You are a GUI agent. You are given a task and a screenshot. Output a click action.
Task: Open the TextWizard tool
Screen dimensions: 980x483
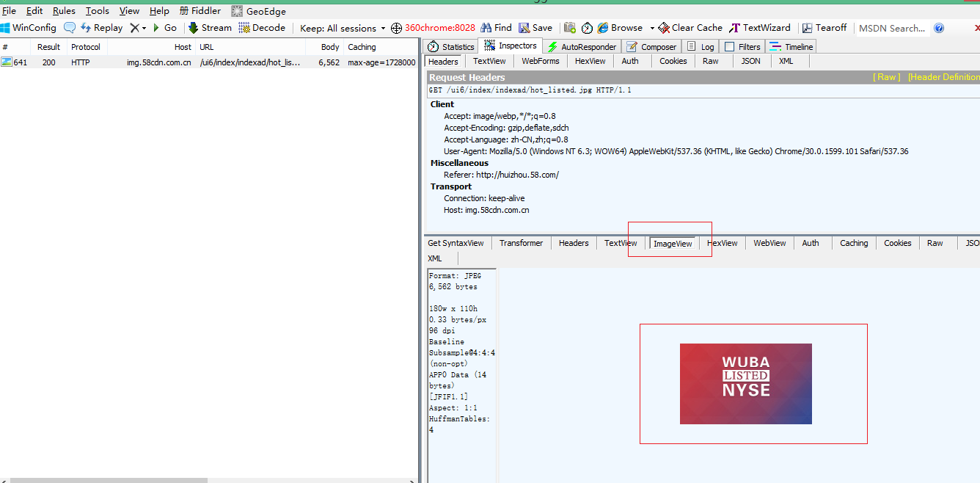(x=759, y=28)
